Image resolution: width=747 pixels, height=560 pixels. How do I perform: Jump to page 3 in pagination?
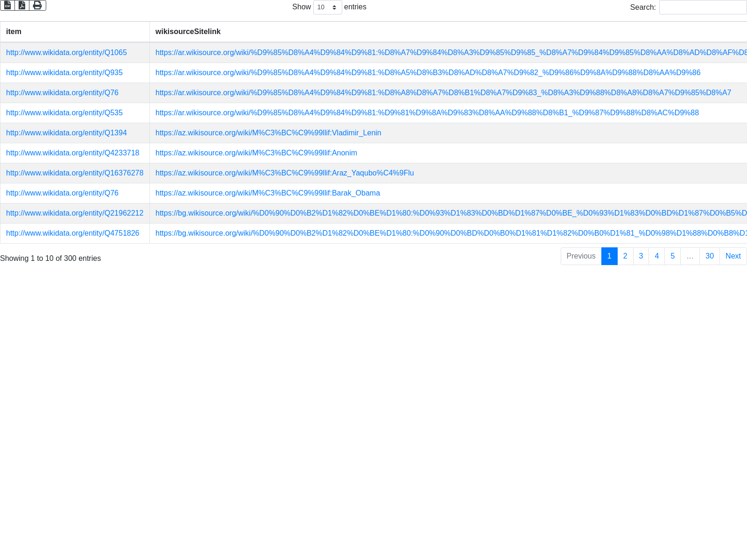pos(641,256)
